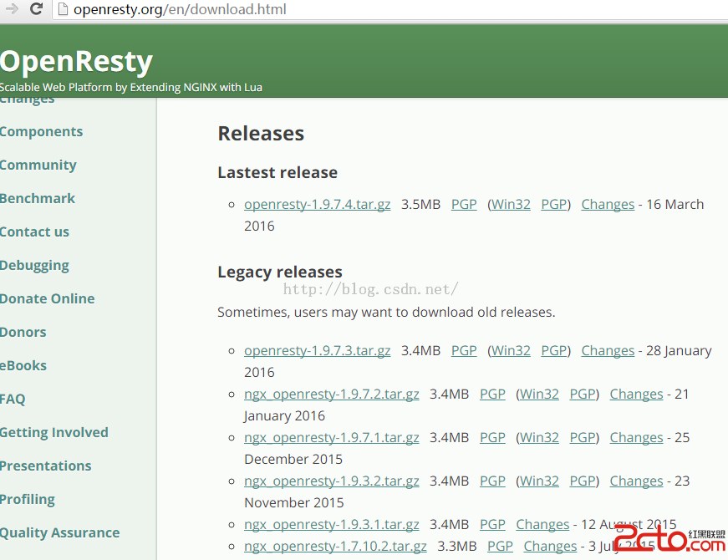
Task: Visit the Profiling sidebar page
Action: 28,500
